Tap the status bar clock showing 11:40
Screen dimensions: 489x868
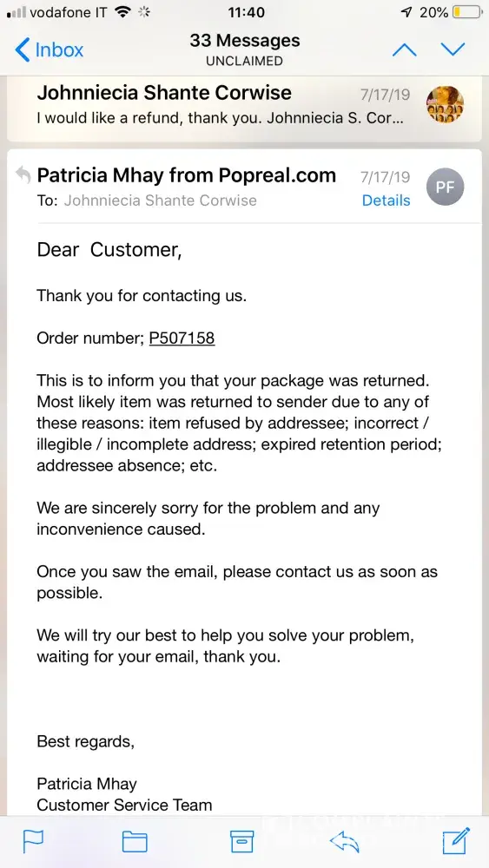[x=246, y=12]
